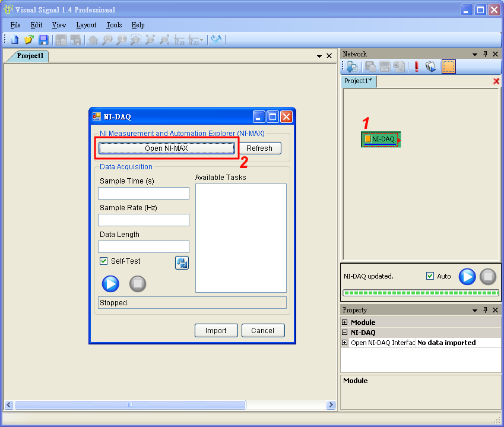Close the Network panel
Screen dimensions: 504x427
coord(496,54)
